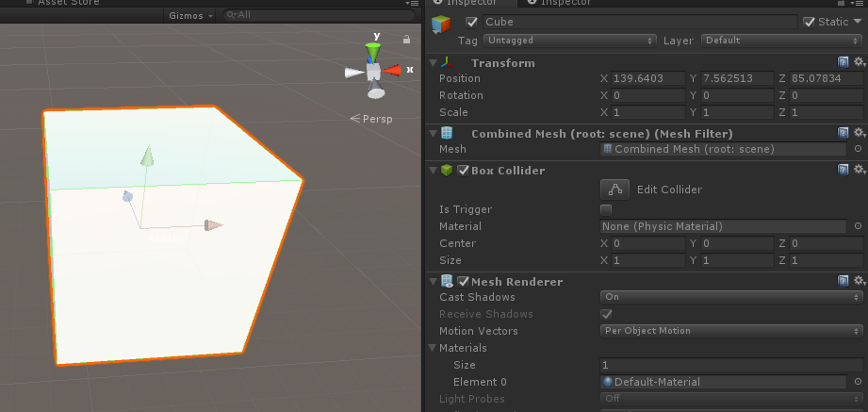The width and height of the screenshot is (868, 412).
Task: Open object picker for Mesh field
Action: point(858,149)
